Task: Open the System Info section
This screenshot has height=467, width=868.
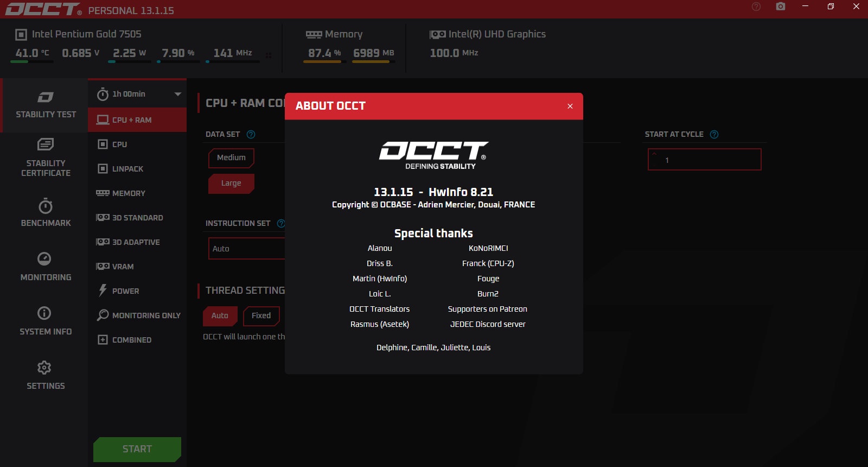Action: (x=46, y=321)
